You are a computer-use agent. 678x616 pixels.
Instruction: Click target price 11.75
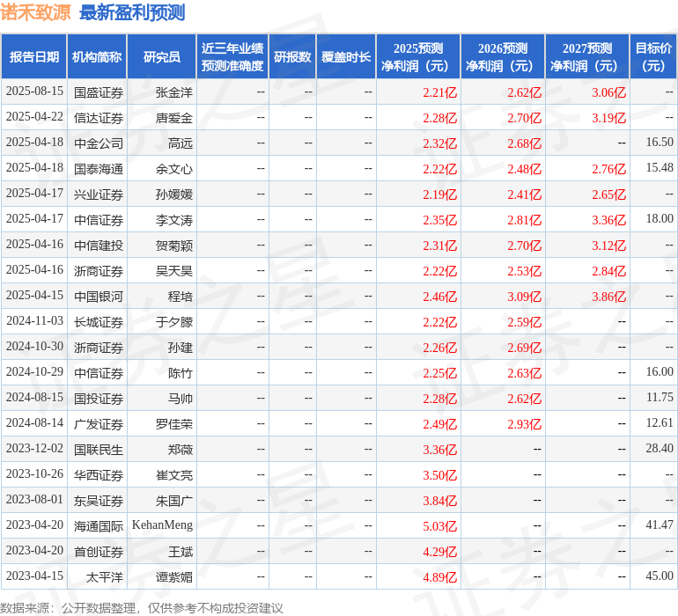tap(660, 397)
